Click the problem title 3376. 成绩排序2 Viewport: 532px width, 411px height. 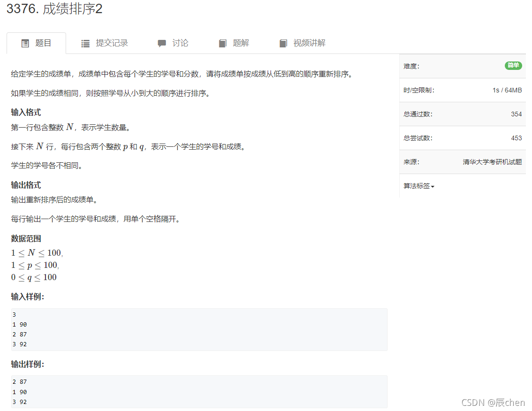pyautogui.click(x=55, y=9)
